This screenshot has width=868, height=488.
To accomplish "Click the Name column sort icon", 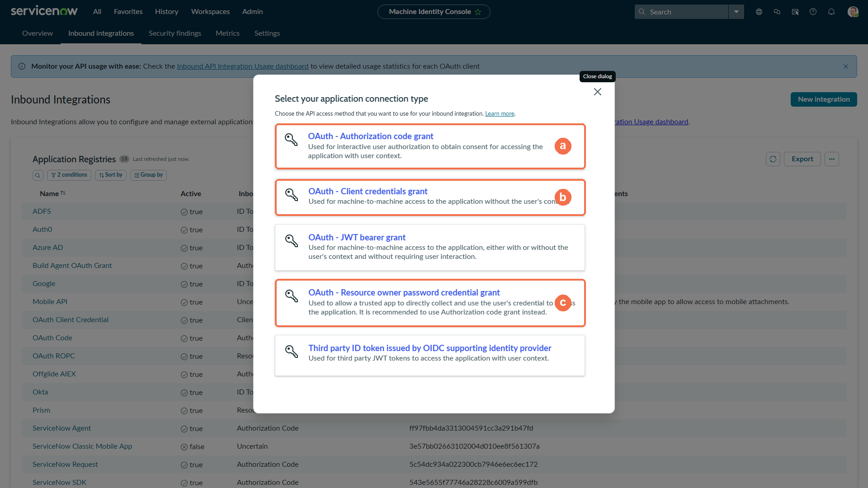I will point(63,193).
